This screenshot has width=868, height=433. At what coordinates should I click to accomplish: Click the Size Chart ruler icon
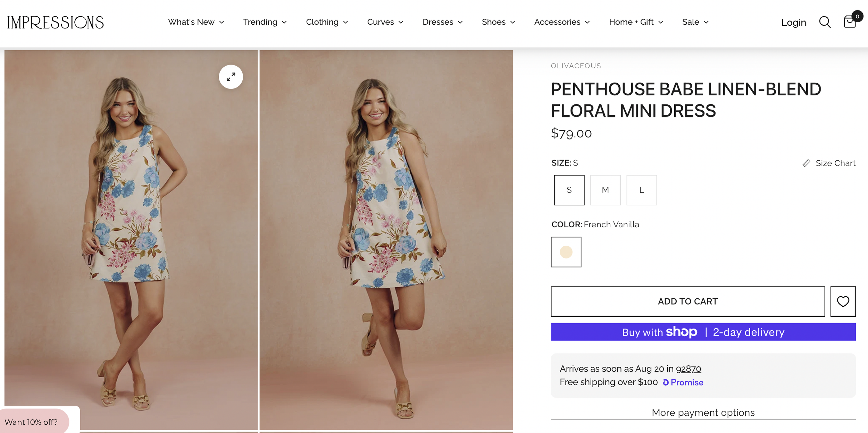[806, 163]
